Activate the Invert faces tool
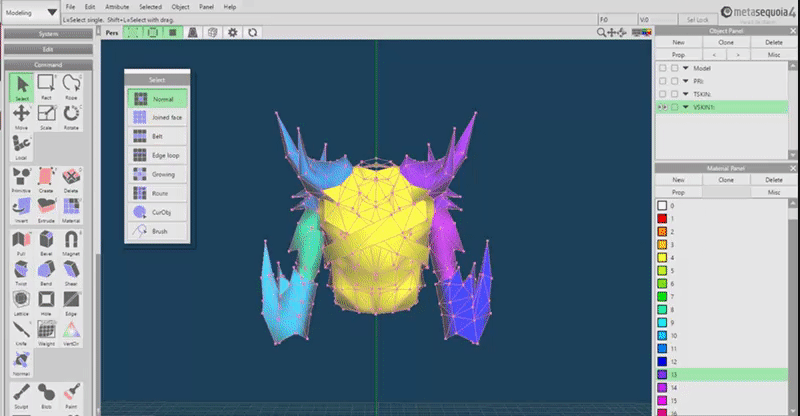The image size is (800, 416). pos(21,210)
